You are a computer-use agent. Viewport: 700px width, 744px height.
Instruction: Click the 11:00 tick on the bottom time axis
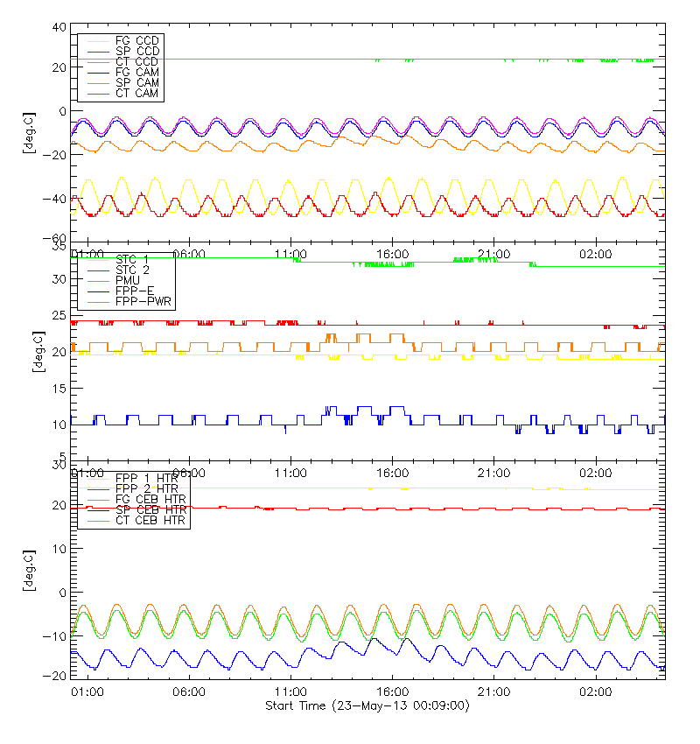(290, 692)
